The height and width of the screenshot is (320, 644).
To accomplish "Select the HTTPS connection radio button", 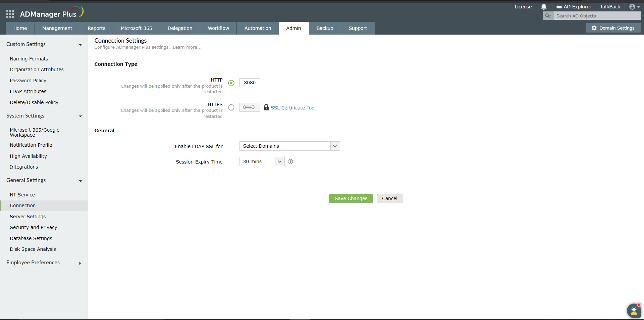I will [231, 107].
